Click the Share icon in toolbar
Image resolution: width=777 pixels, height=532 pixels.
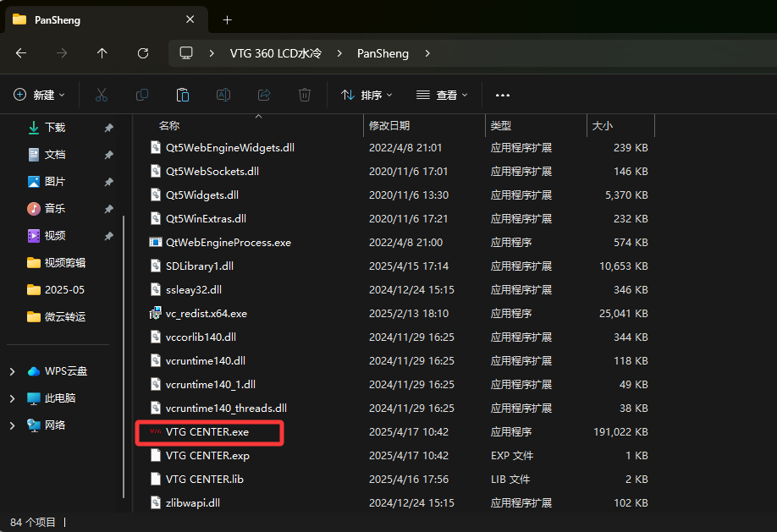tap(264, 95)
